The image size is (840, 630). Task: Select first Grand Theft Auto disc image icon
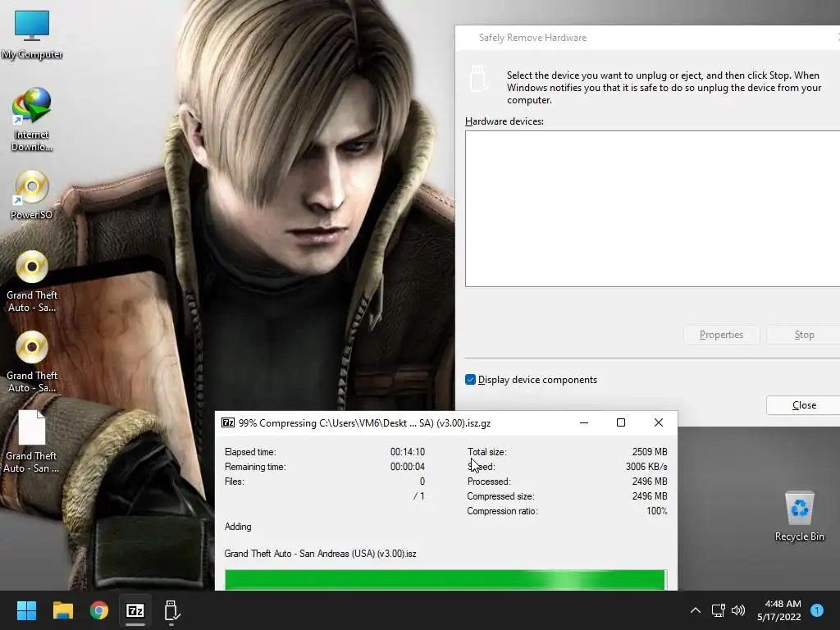(x=32, y=282)
